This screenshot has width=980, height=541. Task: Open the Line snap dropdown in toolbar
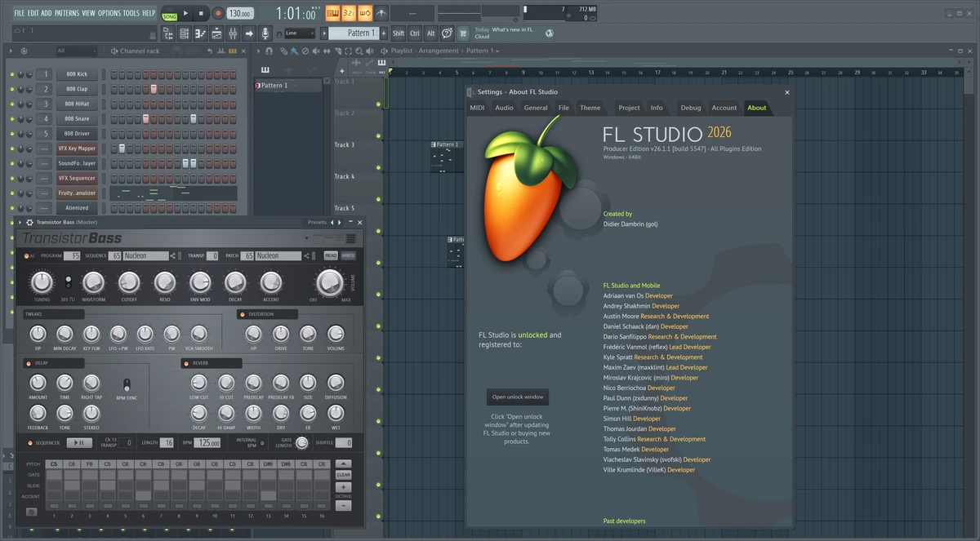[300, 33]
